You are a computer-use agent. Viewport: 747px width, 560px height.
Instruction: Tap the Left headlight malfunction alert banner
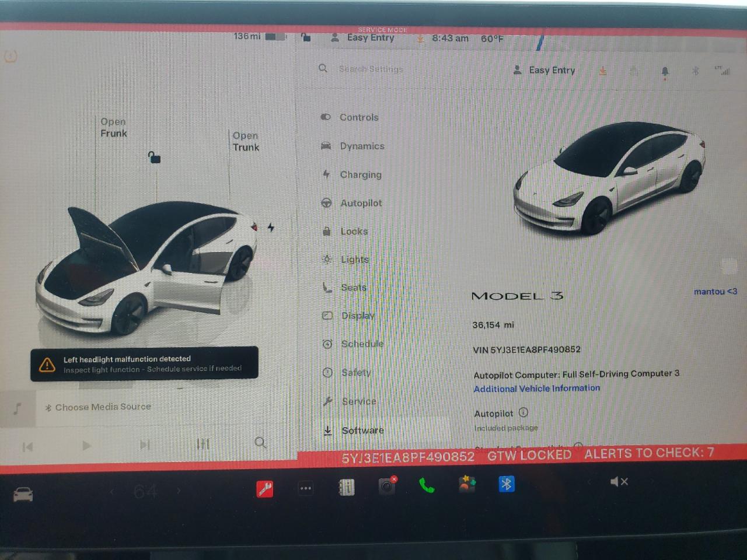144,363
